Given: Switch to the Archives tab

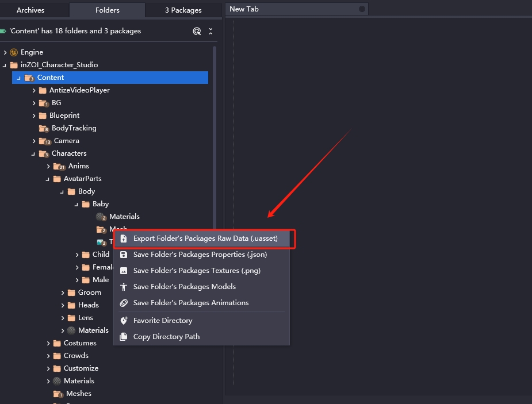Looking at the screenshot, I should click(x=30, y=10).
